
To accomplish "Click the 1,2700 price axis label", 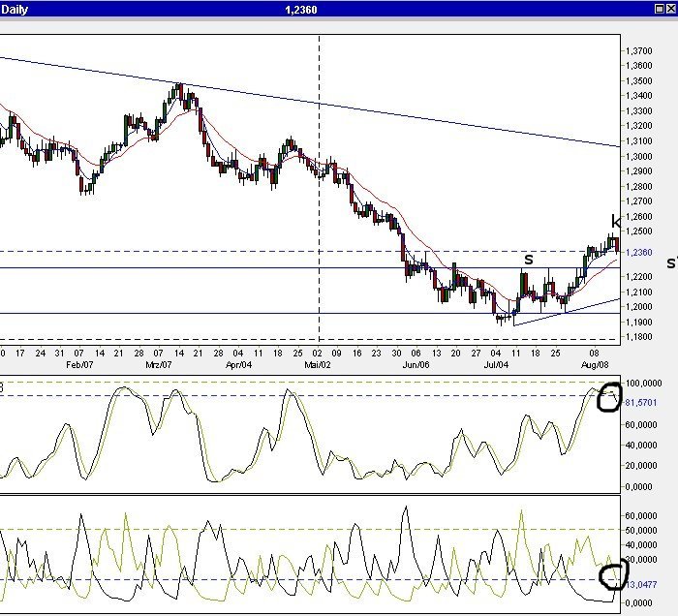I will 638,201.
